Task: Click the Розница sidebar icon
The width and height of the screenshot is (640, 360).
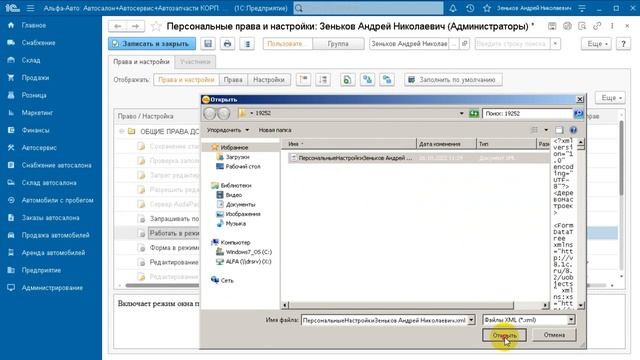Action: (11, 95)
